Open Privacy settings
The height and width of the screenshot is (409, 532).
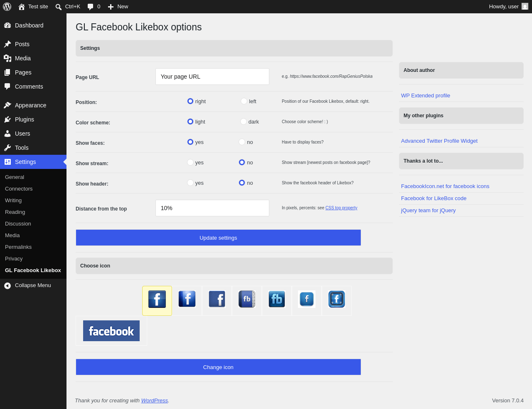point(14,259)
